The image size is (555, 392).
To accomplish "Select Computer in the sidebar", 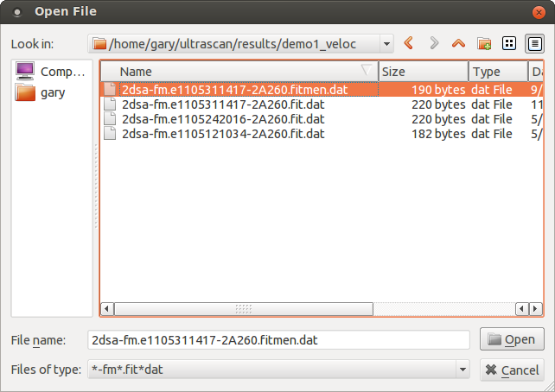I will tap(52, 72).
